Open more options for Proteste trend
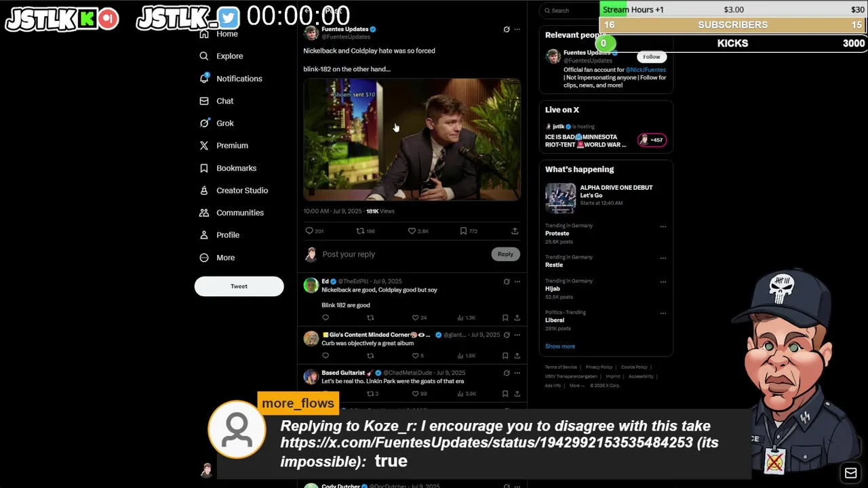Image resolution: width=868 pixels, height=488 pixels. [x=663, y=227]
